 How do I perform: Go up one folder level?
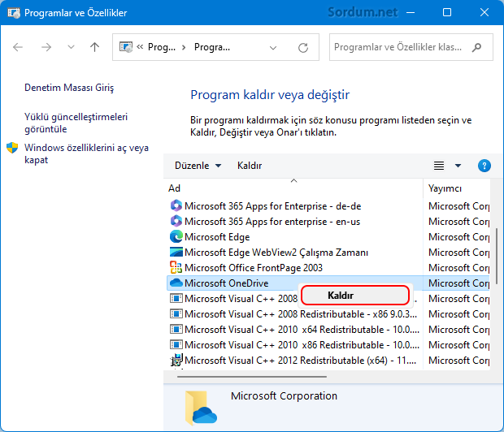click(x=94, y=47)
